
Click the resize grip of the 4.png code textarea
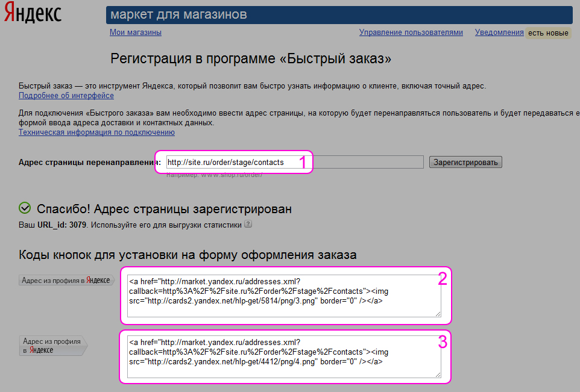point(438,375)
